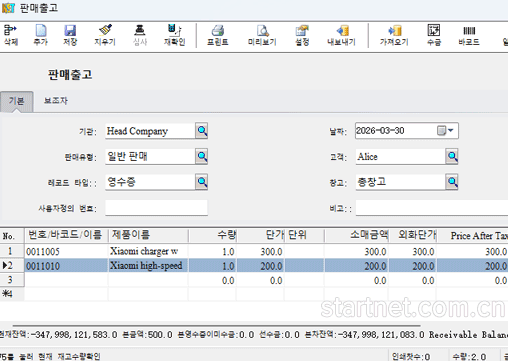Click the 창고 field containing 총창고
508x361 pixels.
(x=401, y=182)
